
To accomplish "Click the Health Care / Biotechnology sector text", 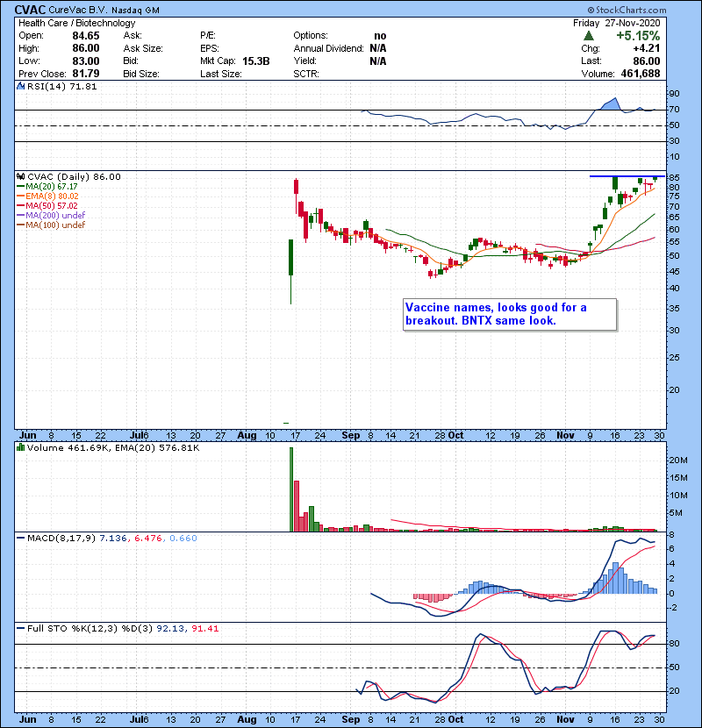I will [77, 23].
